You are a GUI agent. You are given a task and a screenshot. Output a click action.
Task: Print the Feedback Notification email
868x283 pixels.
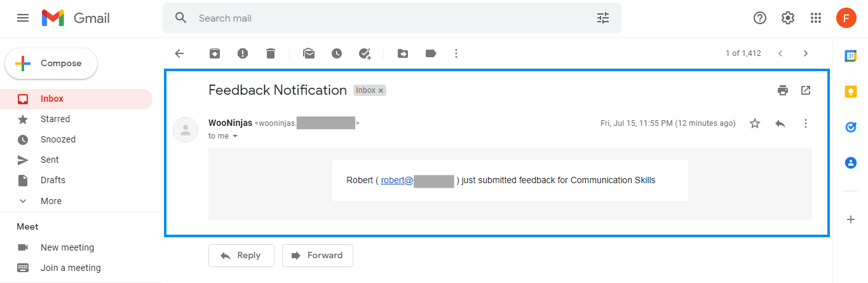pos(783,90)
